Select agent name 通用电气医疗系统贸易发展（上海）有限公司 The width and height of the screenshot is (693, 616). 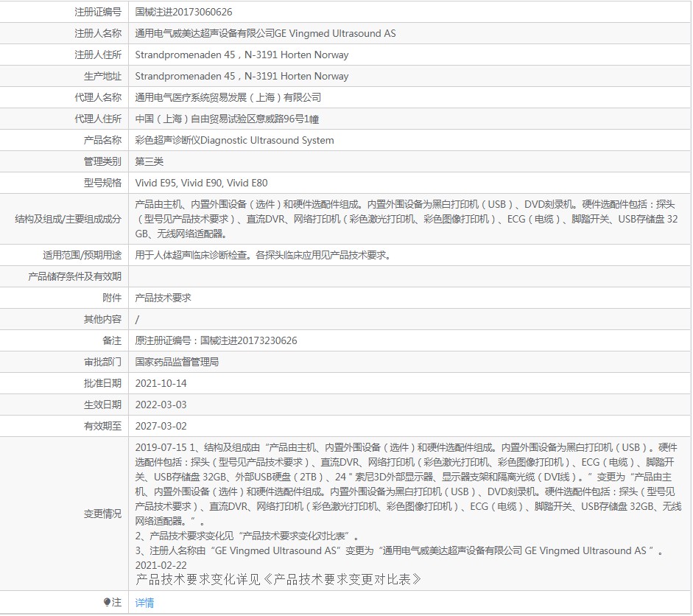point(228,97)
